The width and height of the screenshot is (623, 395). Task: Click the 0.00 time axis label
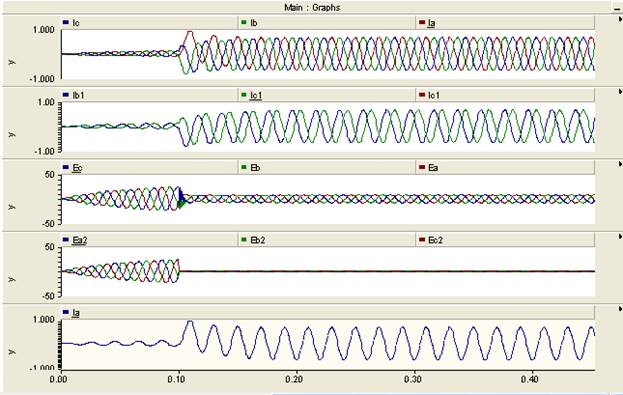pyautogui.click(x=59, y=379)
